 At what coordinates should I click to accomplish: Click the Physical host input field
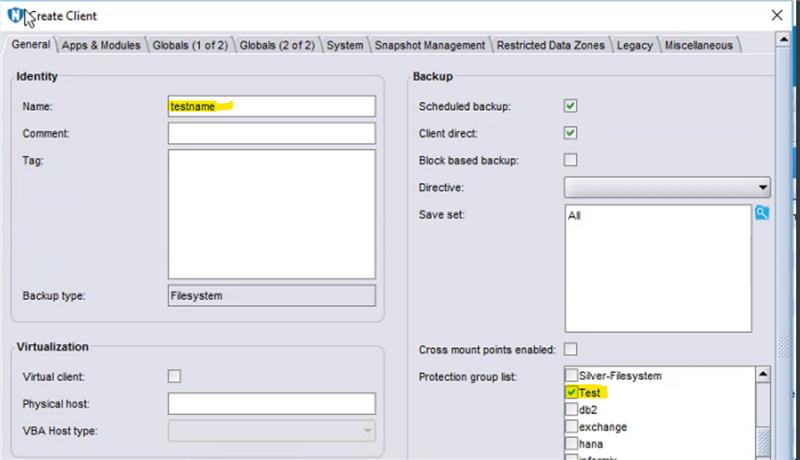click(271, 404)
